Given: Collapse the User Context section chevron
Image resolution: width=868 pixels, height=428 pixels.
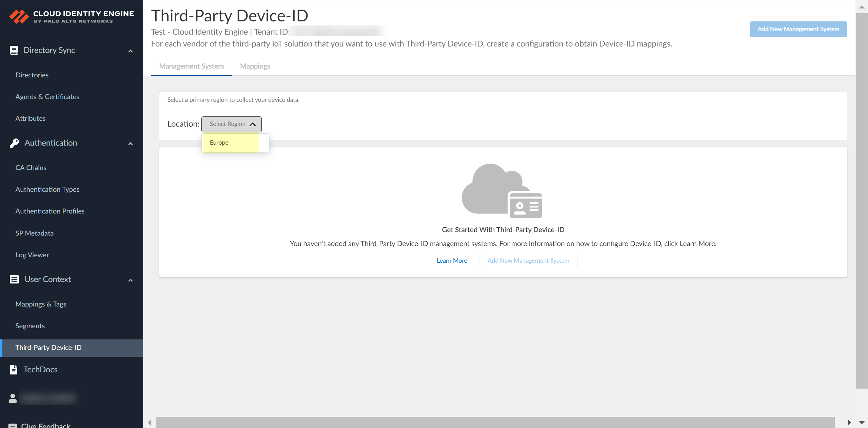Looking at the screenshot, I should (x=131, y=280).
